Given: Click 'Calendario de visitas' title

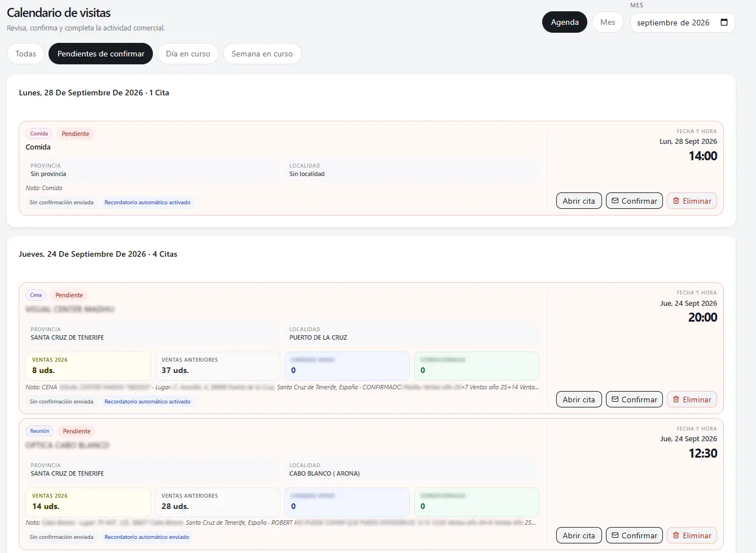Looking at the screenshot, I should 59,12.
